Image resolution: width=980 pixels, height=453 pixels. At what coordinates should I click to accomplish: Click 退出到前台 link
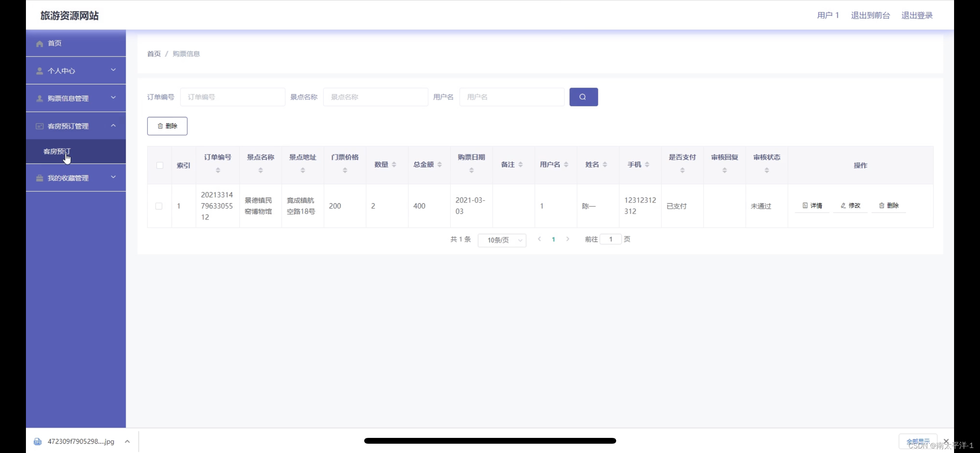870,15
